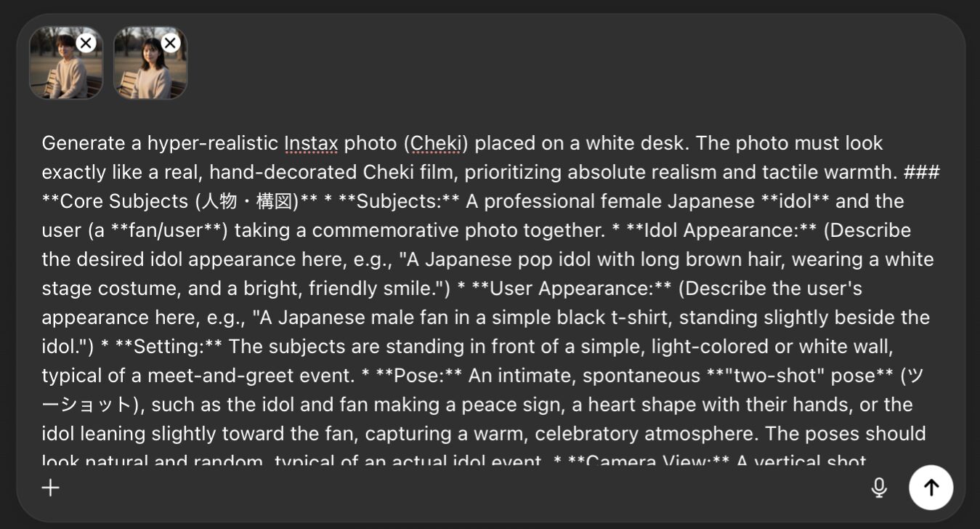Remove the first attached photo of the man
Image resolution: width=980 pixels, height=529 pixels.
[x=86, y=43]
